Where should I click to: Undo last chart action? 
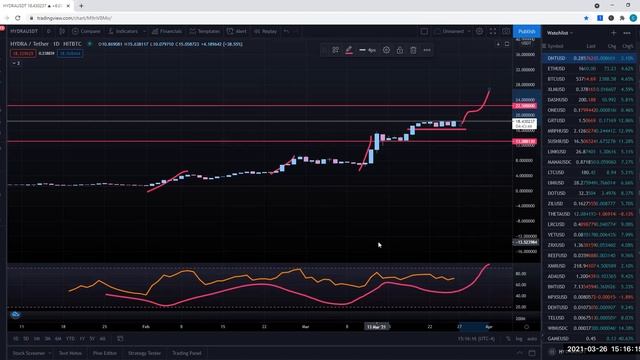(x=287, y=31)
